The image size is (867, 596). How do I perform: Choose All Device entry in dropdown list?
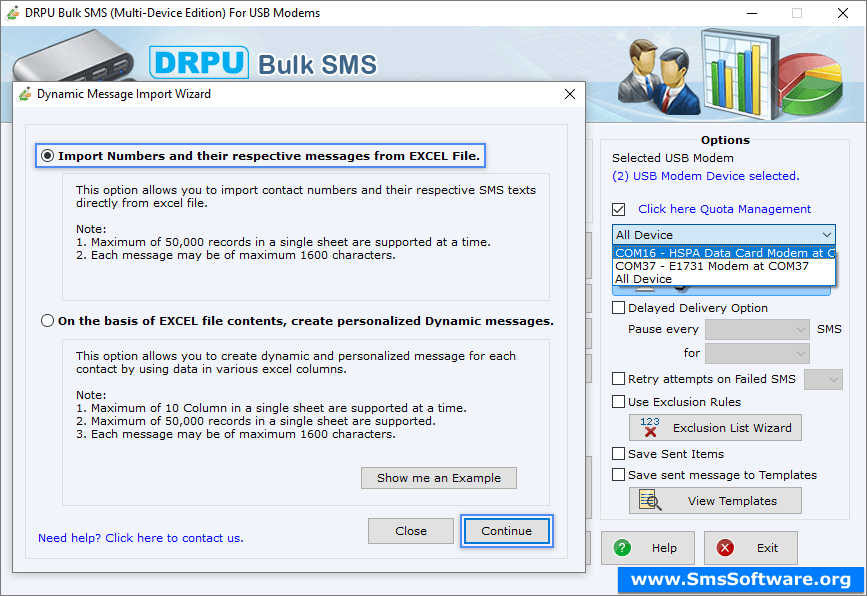(724, 279)
